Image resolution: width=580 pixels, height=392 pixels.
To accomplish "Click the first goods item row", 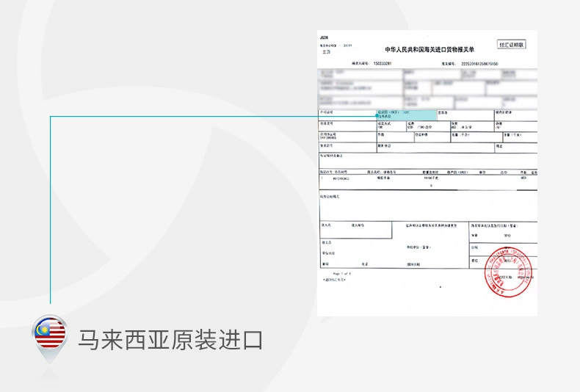I will [x=427, y=178].
